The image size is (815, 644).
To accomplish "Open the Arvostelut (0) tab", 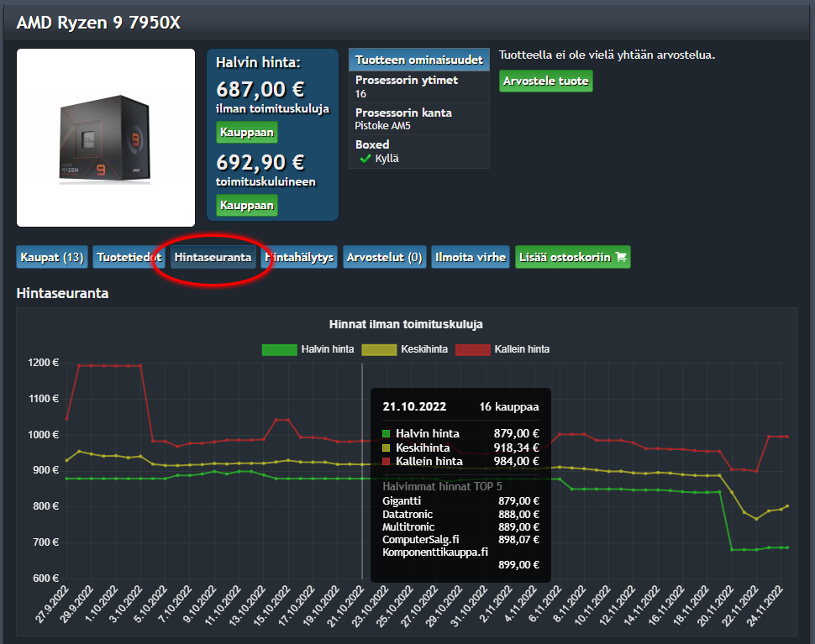I will click(383, 258).
